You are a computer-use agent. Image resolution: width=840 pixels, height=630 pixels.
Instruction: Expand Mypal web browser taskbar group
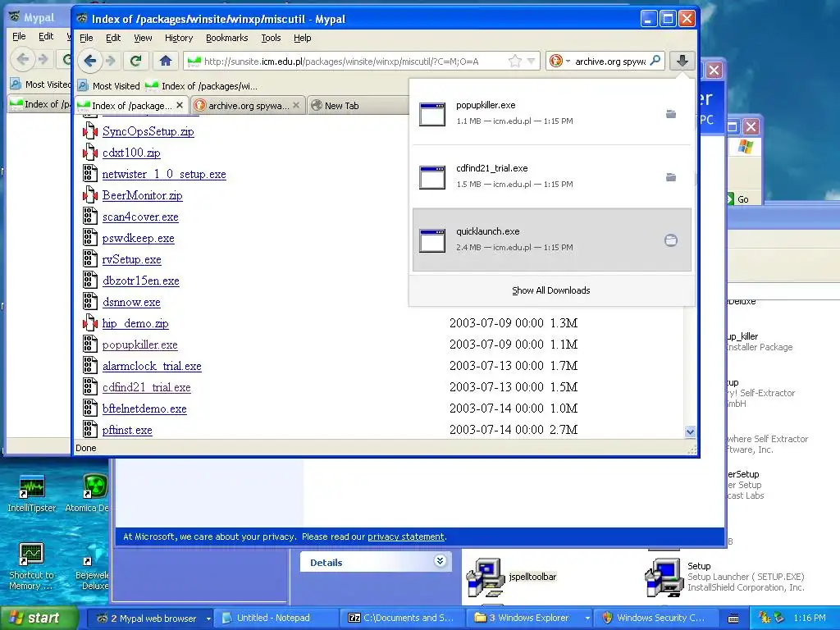point(208,619)
